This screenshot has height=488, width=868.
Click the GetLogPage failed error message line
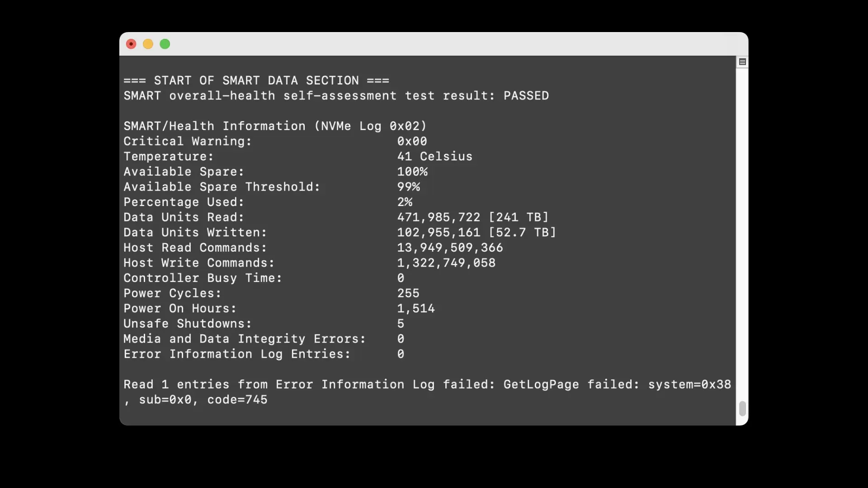point(427,385)
